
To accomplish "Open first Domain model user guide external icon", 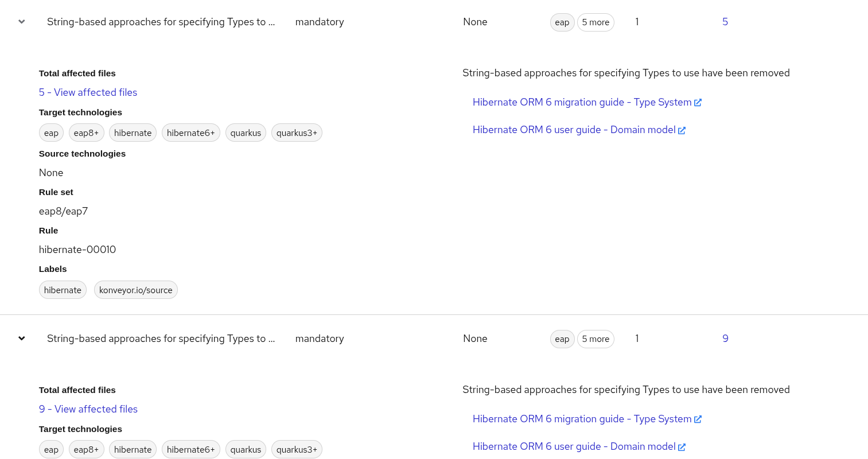I will pos(682,130).
